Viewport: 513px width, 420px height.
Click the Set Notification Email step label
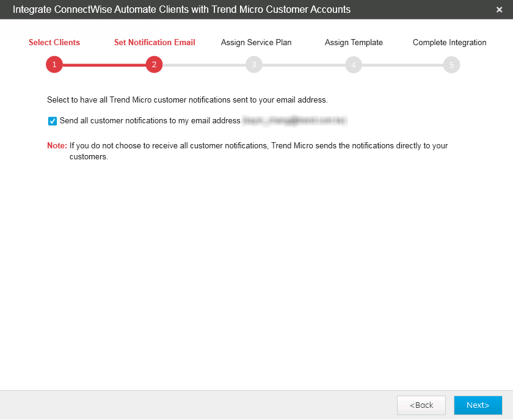155,43
